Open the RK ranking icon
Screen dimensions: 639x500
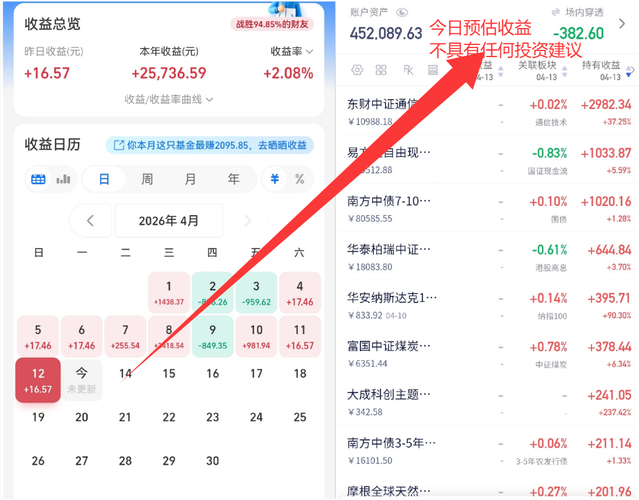(408, 70)
